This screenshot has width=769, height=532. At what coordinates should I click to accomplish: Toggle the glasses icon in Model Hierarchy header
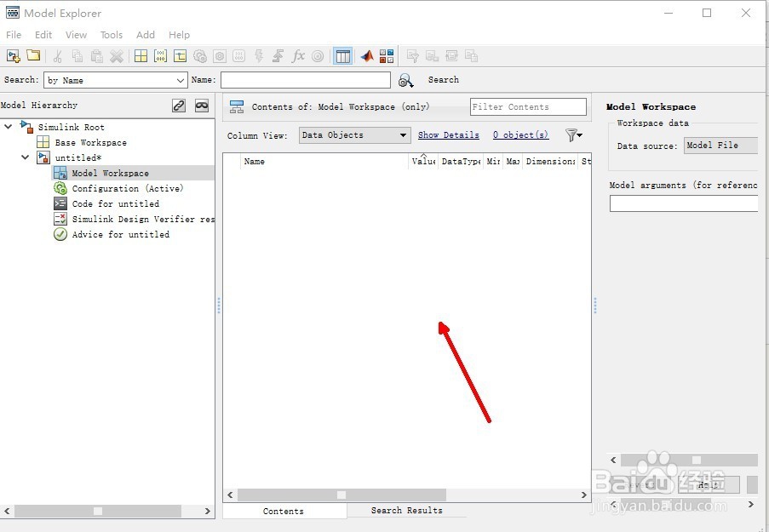point(202,106)
